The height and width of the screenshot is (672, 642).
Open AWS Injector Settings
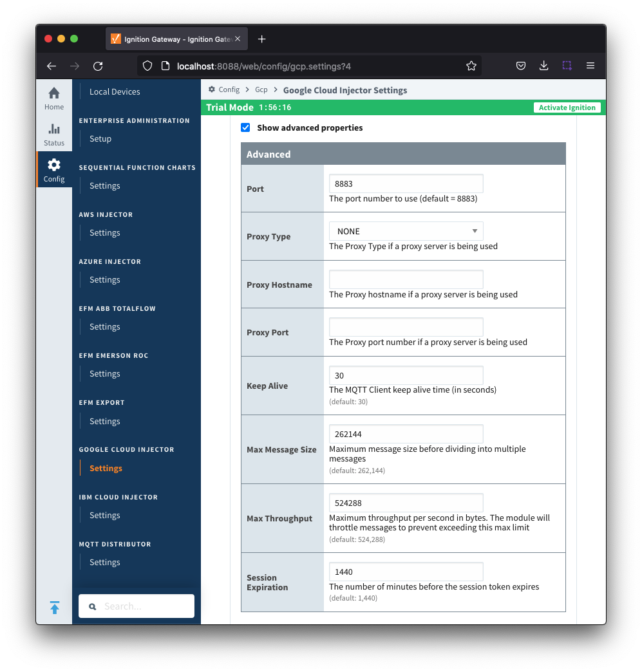point(104,233)
